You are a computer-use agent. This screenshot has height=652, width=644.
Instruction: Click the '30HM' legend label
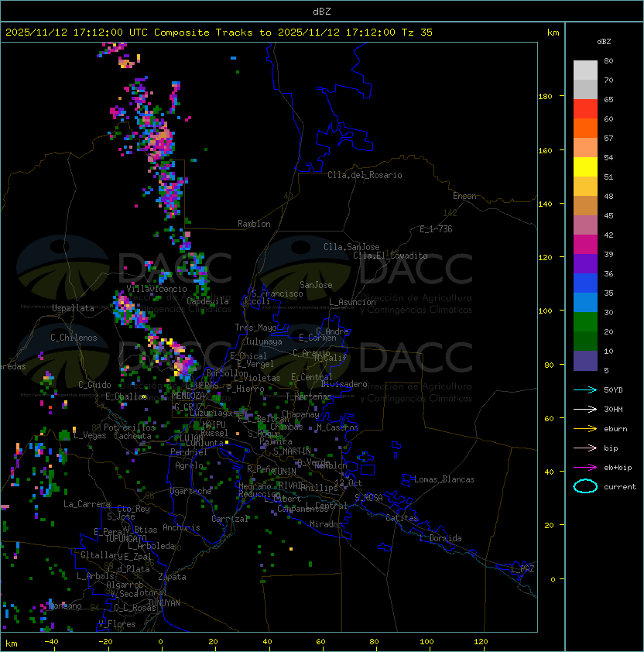pos(613,409)
